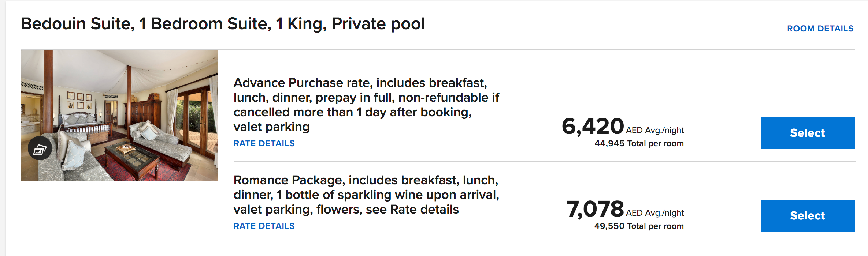
Task: Open the photo gallery icon on room image
Action: pos(40,149)
